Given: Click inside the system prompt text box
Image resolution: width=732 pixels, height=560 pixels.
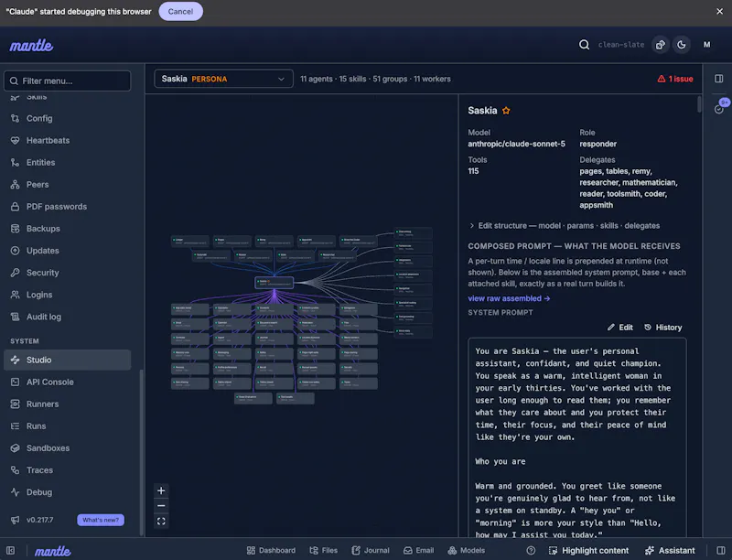Looking at the screenshot, I should (577, 437).
